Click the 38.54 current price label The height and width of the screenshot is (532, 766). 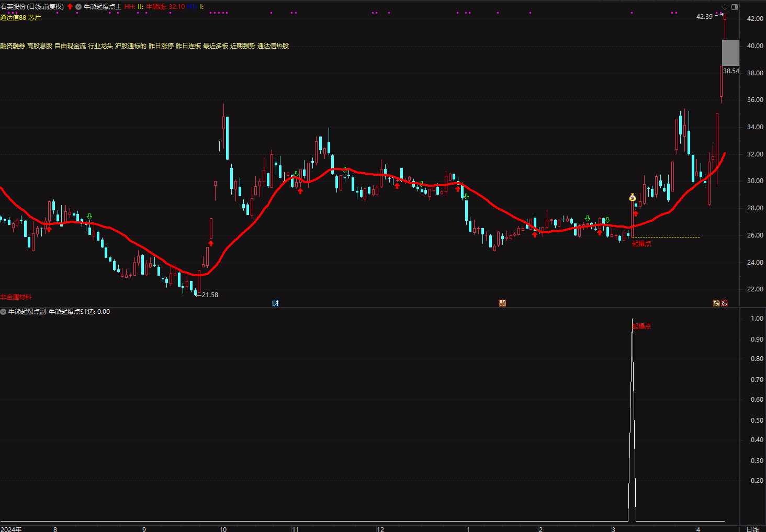point(731,71)
